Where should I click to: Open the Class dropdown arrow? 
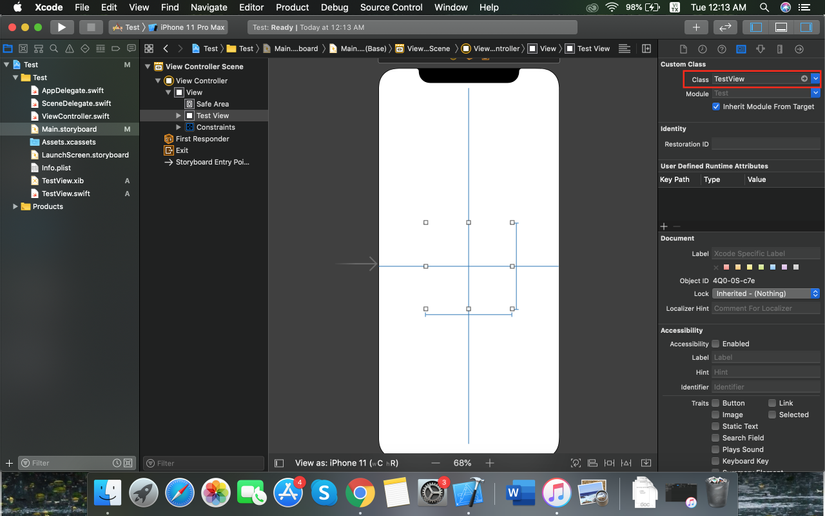pos(816,79)
